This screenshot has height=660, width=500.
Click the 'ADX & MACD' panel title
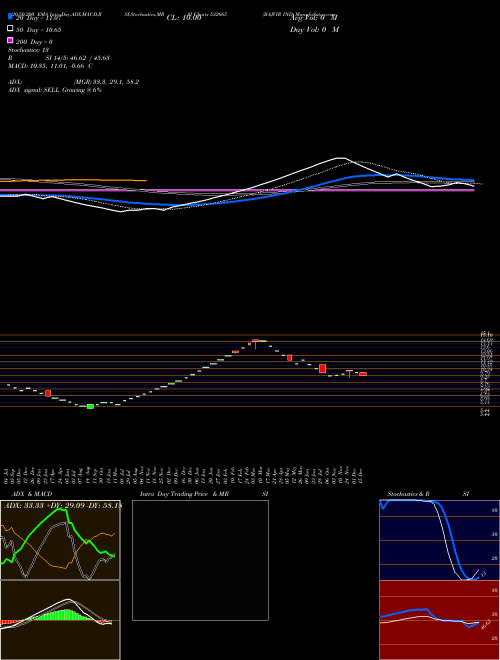point(32,494)
